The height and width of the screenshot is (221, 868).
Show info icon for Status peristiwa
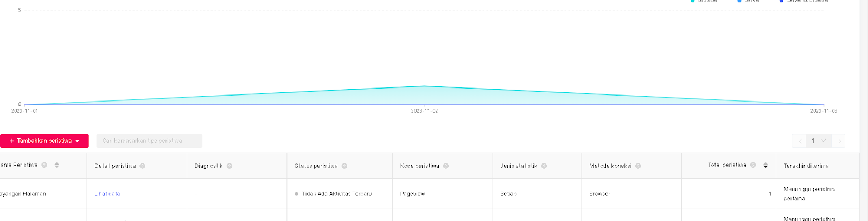point(344,166)
